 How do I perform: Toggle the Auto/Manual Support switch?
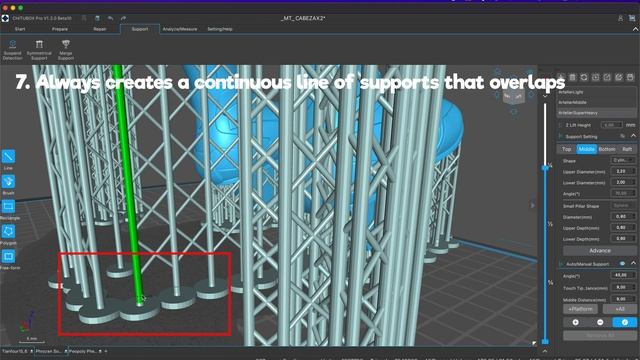click(622, 264)
